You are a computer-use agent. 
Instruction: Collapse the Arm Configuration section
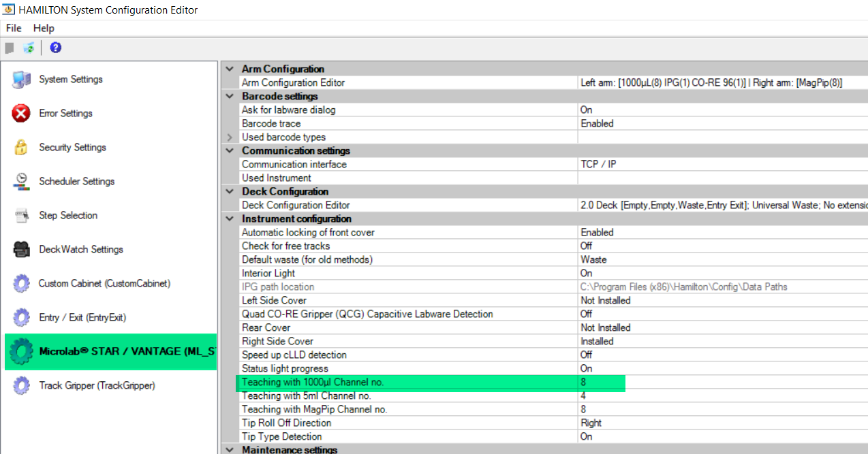point(230,69)
